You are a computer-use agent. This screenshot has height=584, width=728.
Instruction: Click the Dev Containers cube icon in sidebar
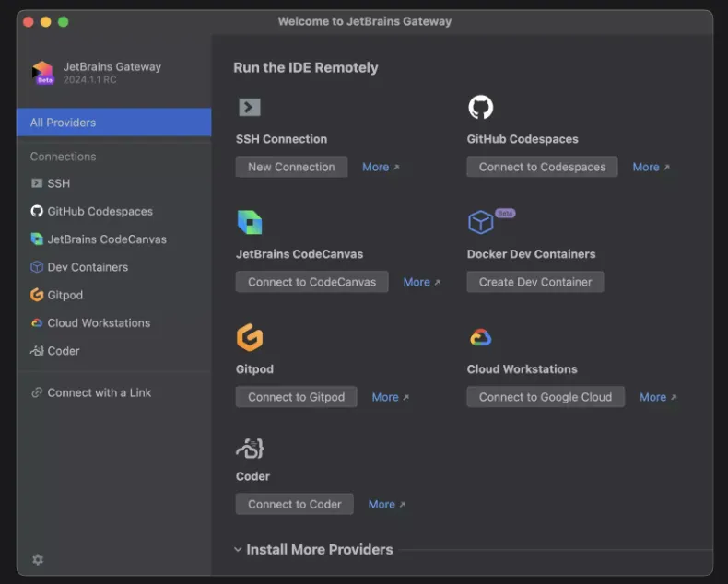coord(37,267)
